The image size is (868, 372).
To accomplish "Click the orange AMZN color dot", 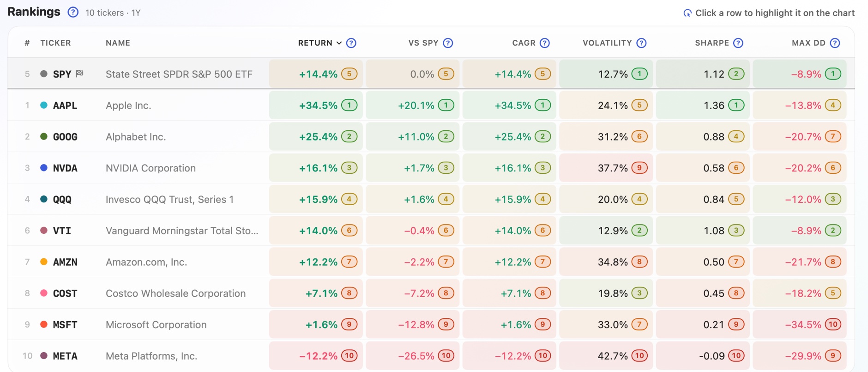I will (x=44, y=262).
